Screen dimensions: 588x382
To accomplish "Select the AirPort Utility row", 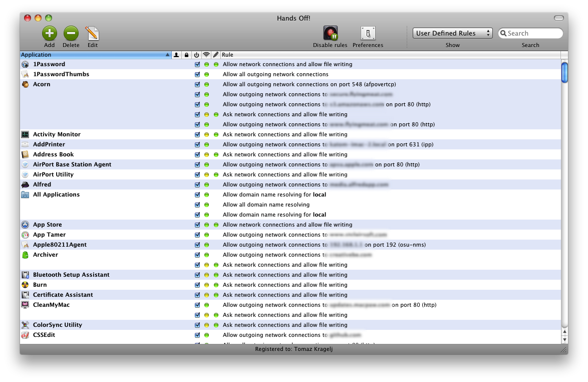I will [290, 174].
